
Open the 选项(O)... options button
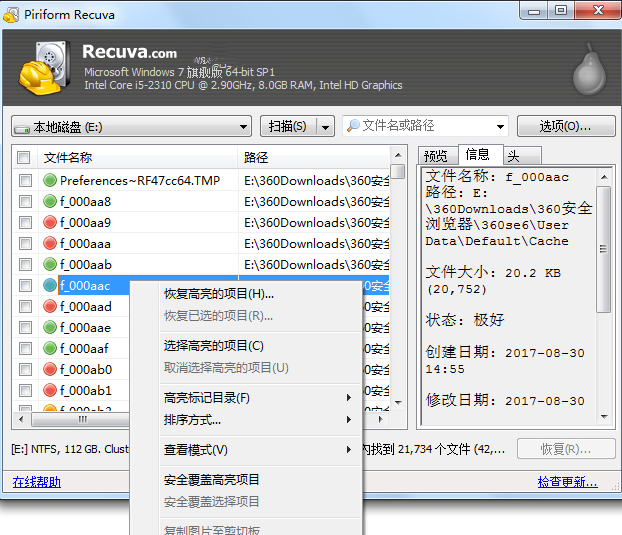(566, 126)
